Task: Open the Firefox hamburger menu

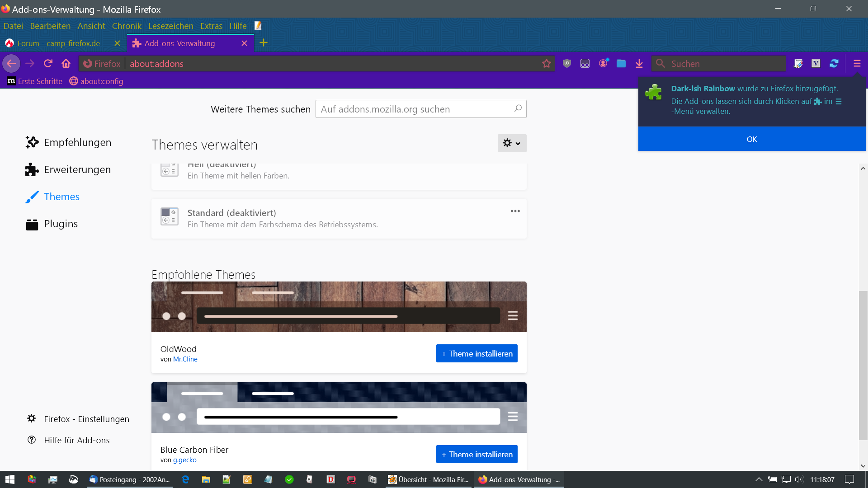Action: click(857, 63)
